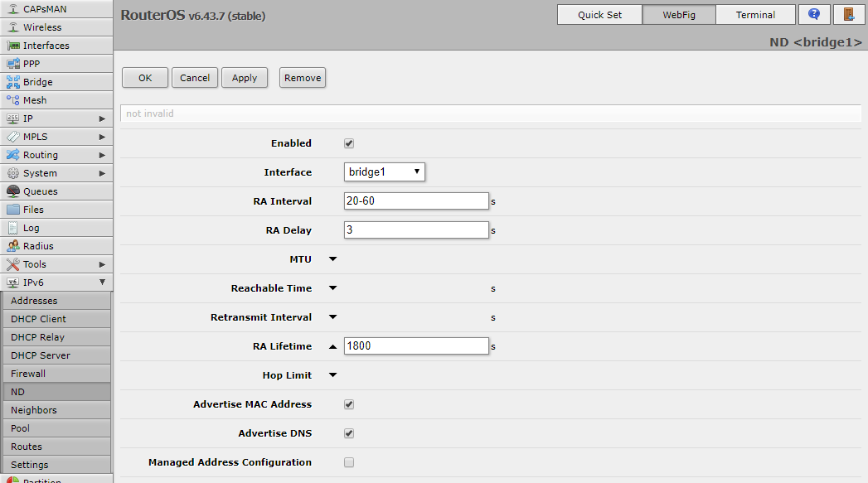
Task: Click the blue help question mark icon
Action: coord(813,14)
